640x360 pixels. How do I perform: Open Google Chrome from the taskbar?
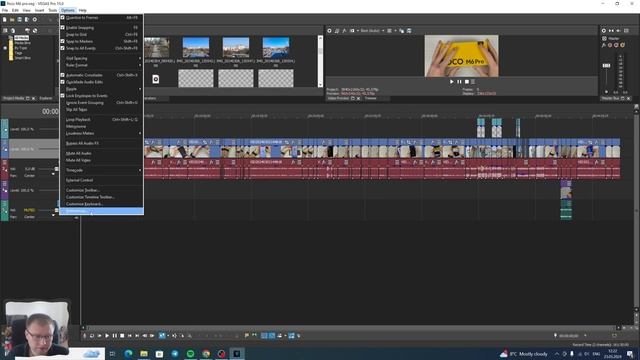tap(206, 353)
